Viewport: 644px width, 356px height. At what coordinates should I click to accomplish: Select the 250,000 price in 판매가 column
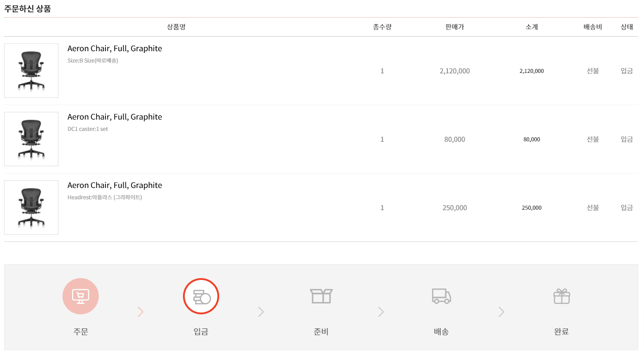455,208
